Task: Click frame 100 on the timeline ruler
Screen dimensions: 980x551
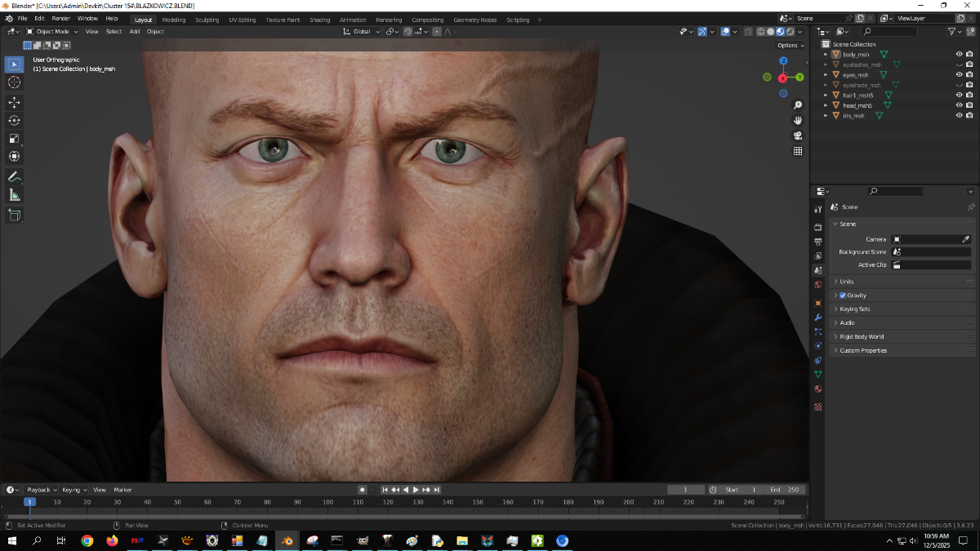Action: [327, 502]
